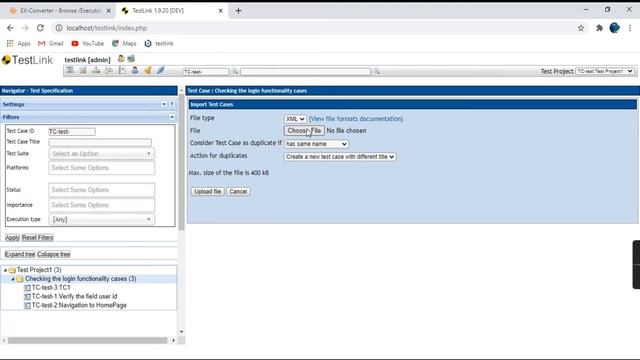Screen dimensions: 640x360
Task: Collapse the Test Project1 tree node arrow
Action: click(5, 270)
